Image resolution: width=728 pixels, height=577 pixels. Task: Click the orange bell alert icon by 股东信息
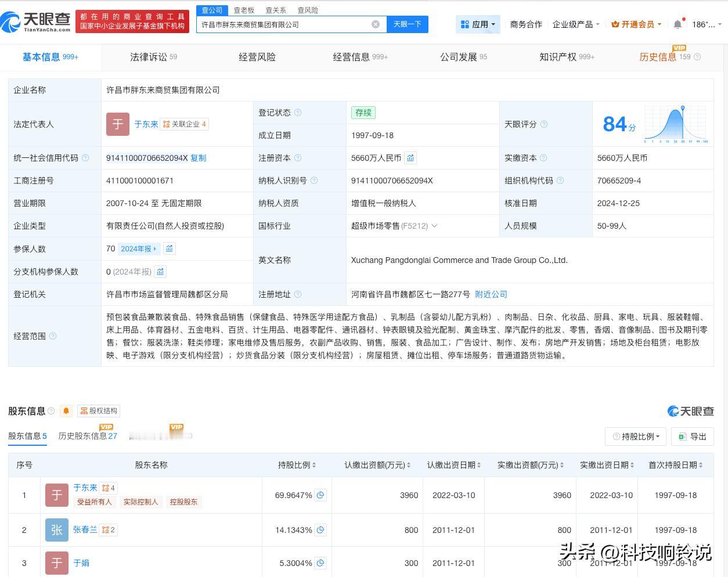coord(66,411)
